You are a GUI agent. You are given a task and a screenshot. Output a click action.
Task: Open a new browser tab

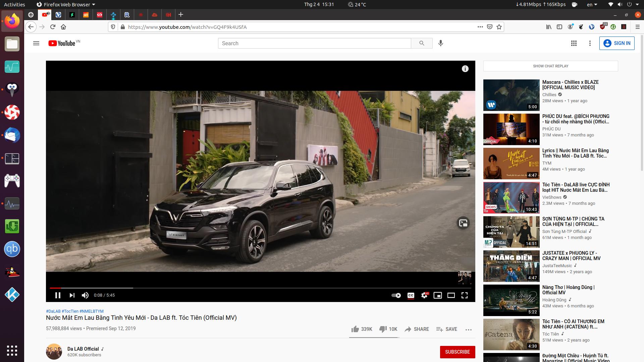181,15
